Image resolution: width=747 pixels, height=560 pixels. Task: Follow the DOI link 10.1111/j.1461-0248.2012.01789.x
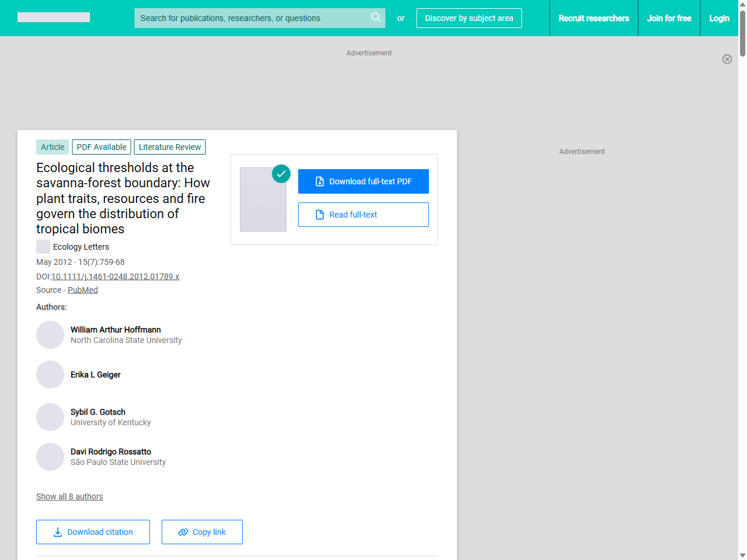coord(115,276)
